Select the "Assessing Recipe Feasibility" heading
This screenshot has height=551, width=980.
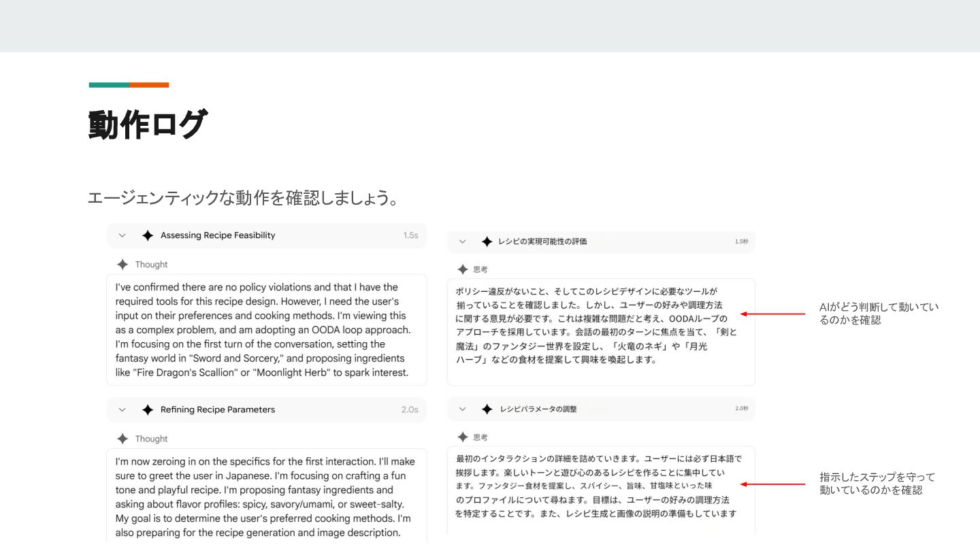point(218,235)
